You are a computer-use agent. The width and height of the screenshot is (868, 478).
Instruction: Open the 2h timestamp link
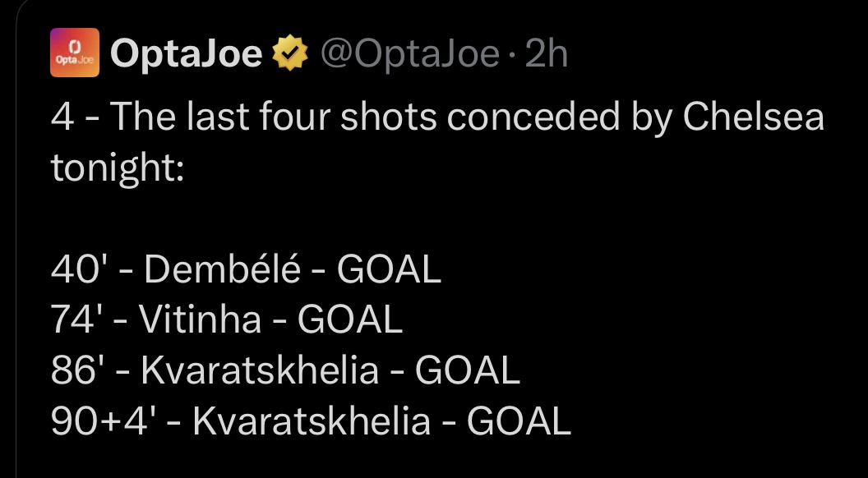(x=547, y=53)
